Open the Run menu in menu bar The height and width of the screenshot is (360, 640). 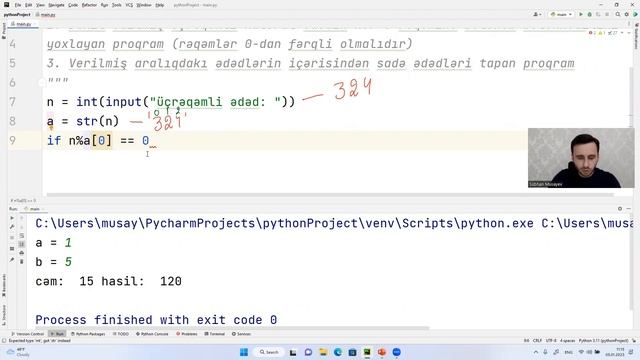[104, 5]
